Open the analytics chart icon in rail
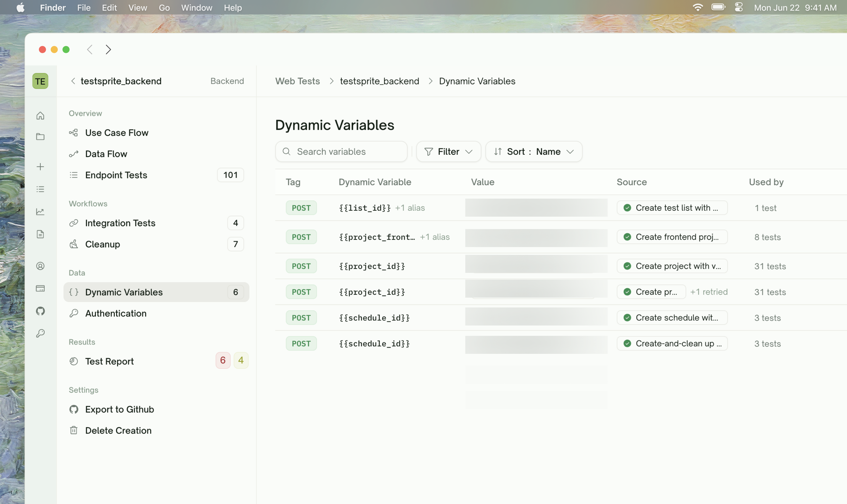This screenshot has width=847, height=504. pos(40,212)
